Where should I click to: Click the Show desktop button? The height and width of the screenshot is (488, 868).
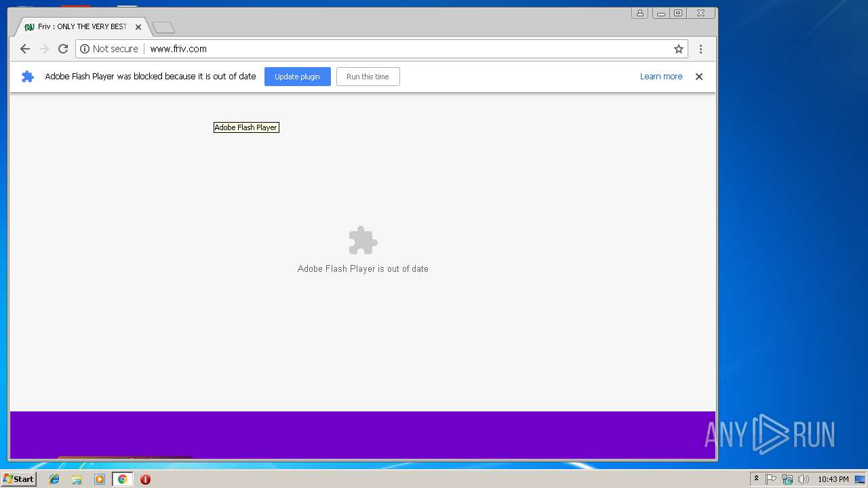coord(861,479)
